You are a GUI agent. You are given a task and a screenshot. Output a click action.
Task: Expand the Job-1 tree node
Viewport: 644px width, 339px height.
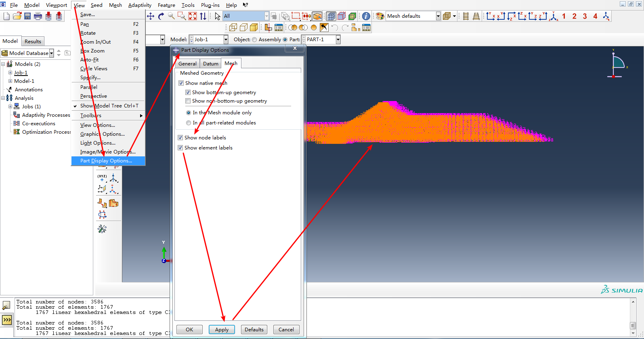10,73
